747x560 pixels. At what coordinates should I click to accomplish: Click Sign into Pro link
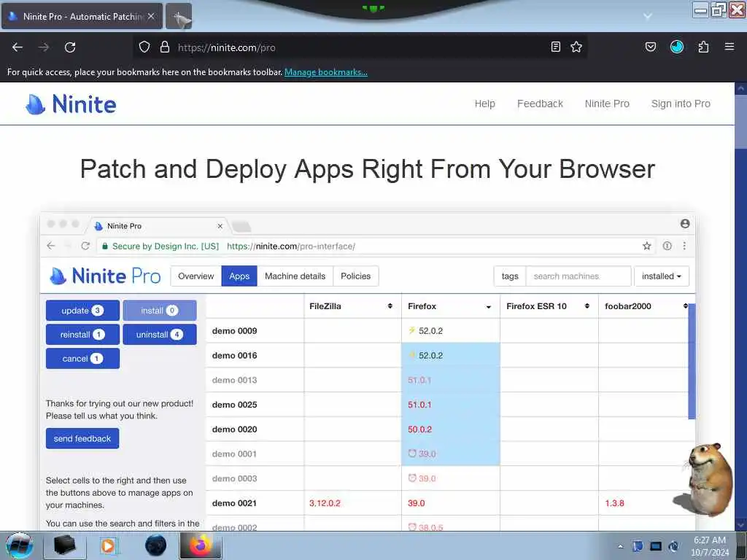(681, 104)
